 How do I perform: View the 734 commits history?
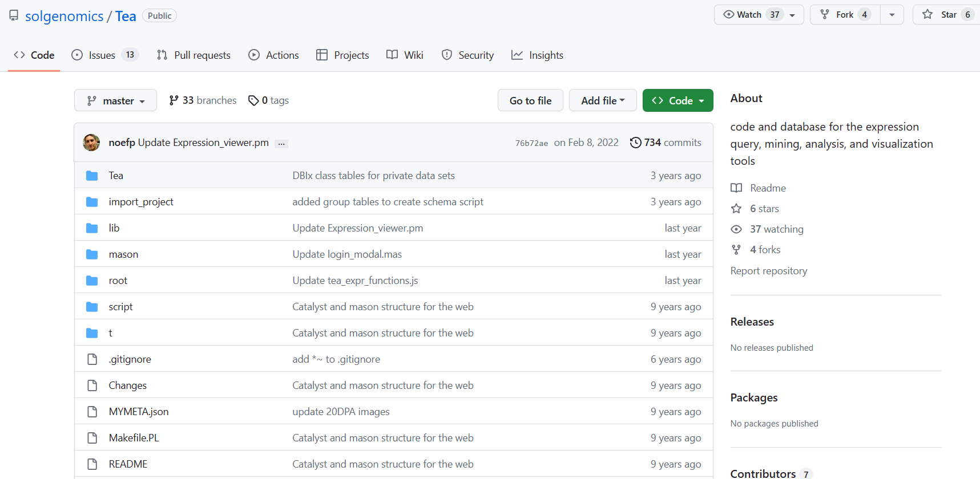(x=666, y=143)
